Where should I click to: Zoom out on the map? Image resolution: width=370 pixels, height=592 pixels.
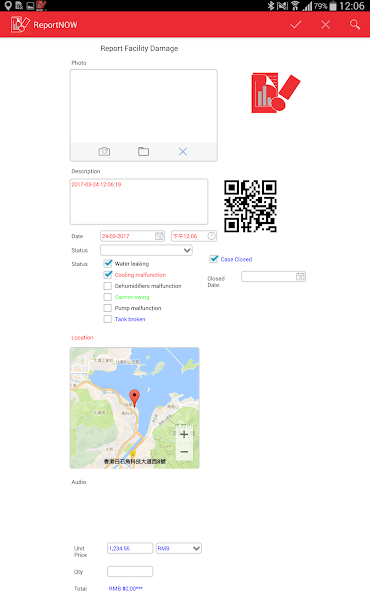click(x=184, y=452)
